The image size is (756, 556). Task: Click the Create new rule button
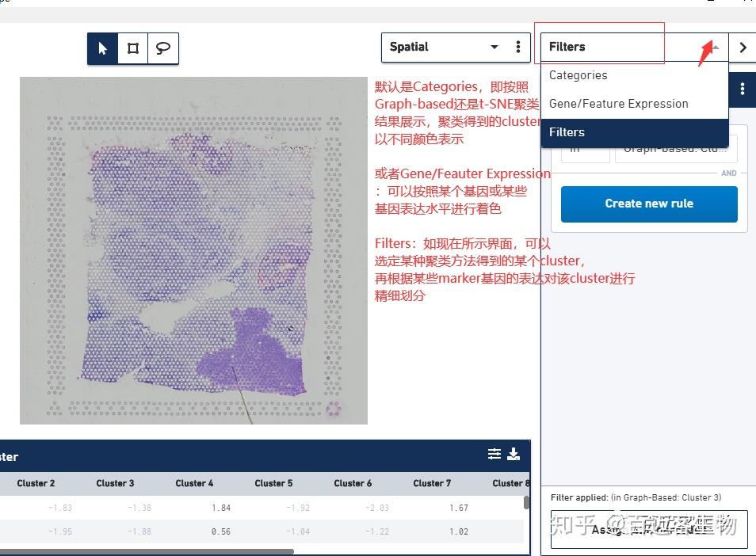(x=648, y=204)
